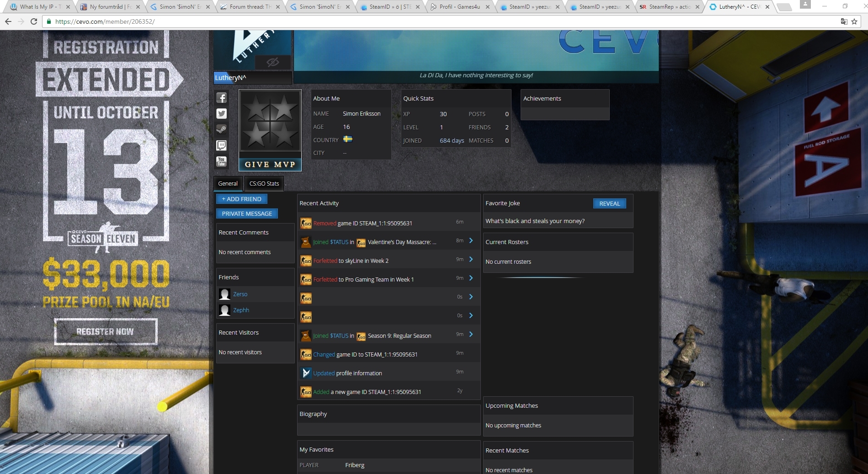Bookmark this page with the star icon

(854, 21)
